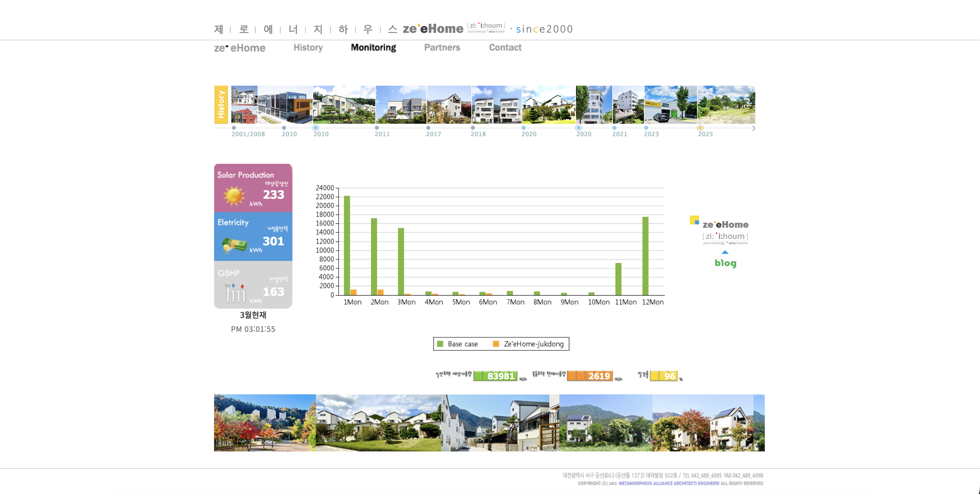The width and height of the screenshot is (980, 494).
Task: Select the 2017 timeline marker
Action: point(428,128)
